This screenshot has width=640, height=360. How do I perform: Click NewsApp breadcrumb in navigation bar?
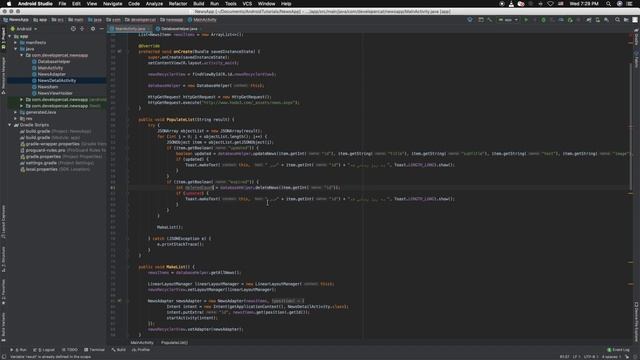click(x=16, y=20)
